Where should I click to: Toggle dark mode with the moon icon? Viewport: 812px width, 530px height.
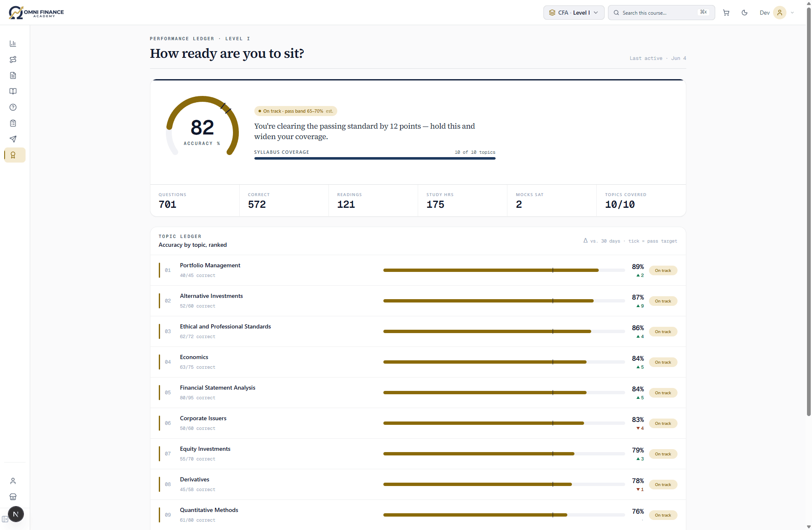(745, 13)
